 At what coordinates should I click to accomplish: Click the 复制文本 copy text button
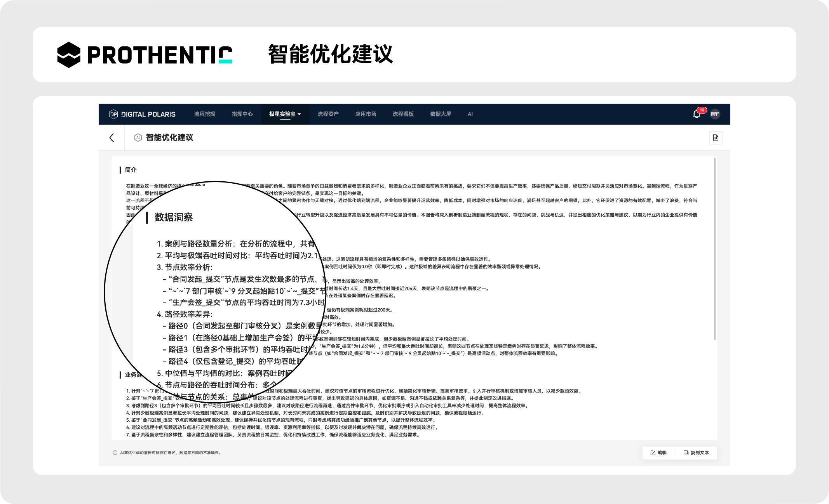(696, 453)
